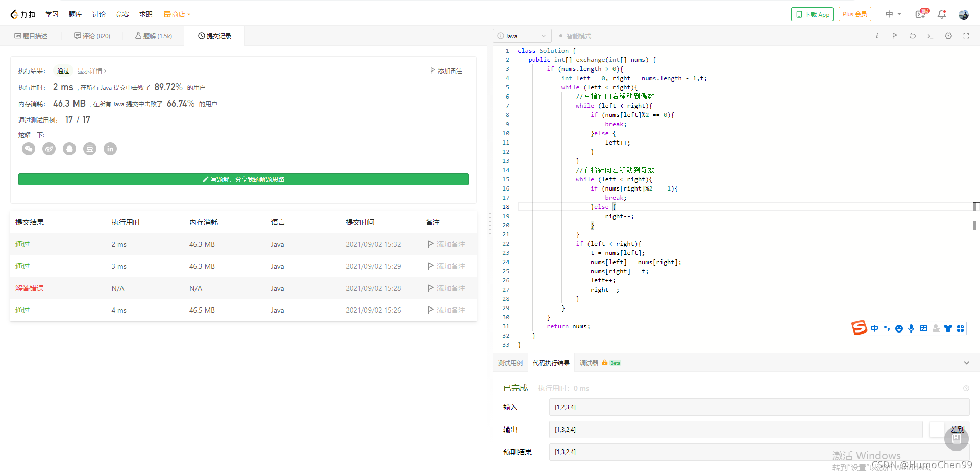980x474 pixels.
Task: Open the interview 面试 icon in header
Action: tap(921, 14)
